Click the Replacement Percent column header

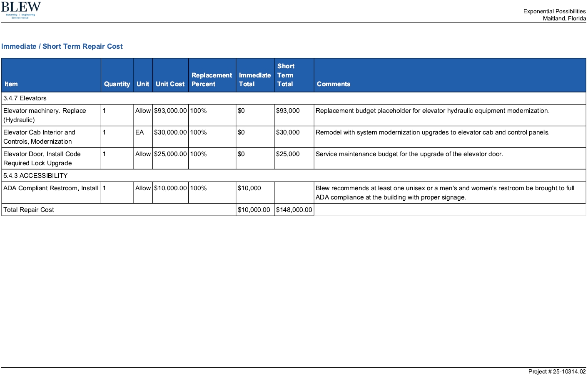point(212,80)
